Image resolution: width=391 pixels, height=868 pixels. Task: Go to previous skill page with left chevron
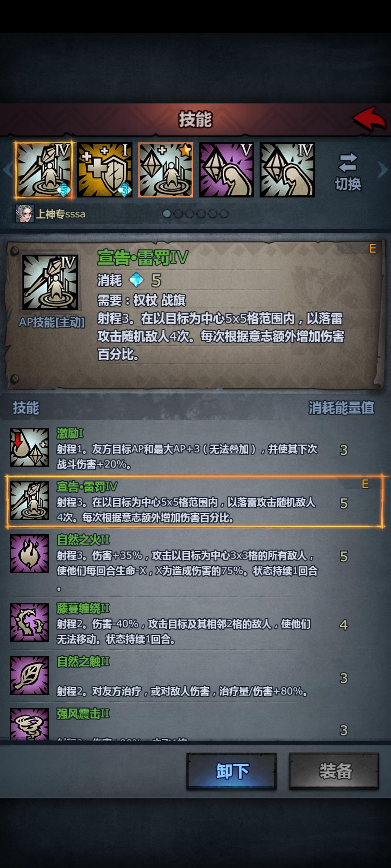[7, 170]
